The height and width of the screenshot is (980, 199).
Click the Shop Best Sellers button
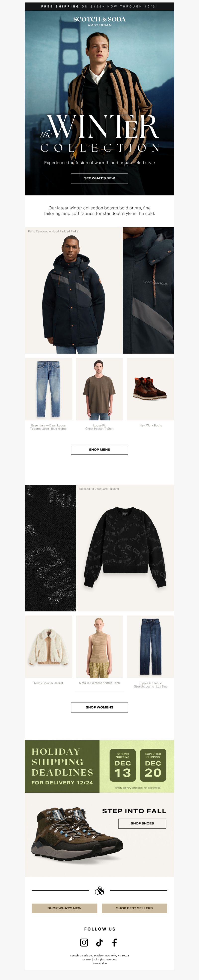134,908
